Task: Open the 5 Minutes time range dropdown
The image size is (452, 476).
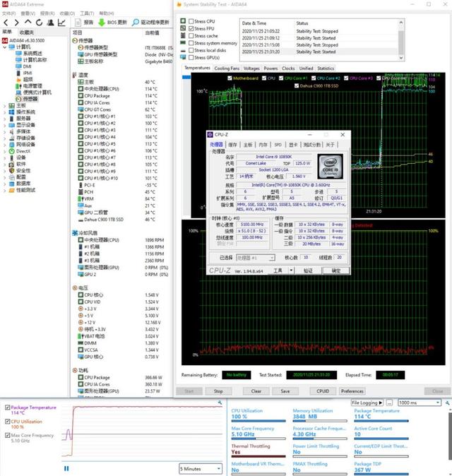Action: pos(201,469)
